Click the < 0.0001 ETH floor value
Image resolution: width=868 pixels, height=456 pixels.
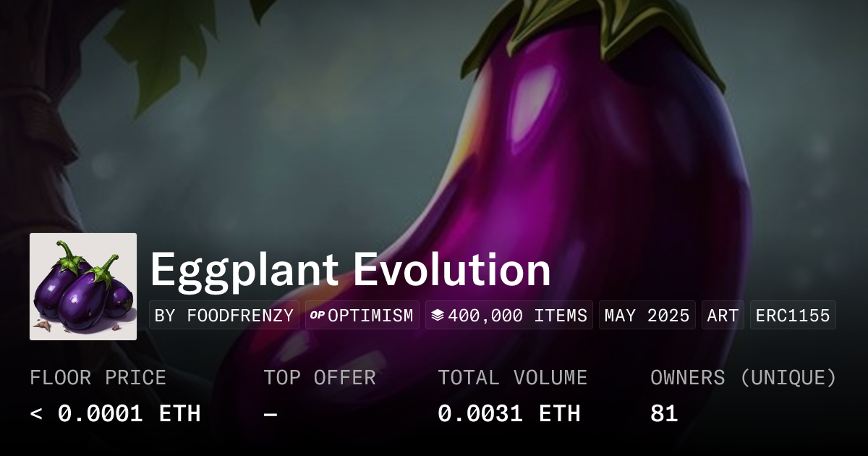115,414
